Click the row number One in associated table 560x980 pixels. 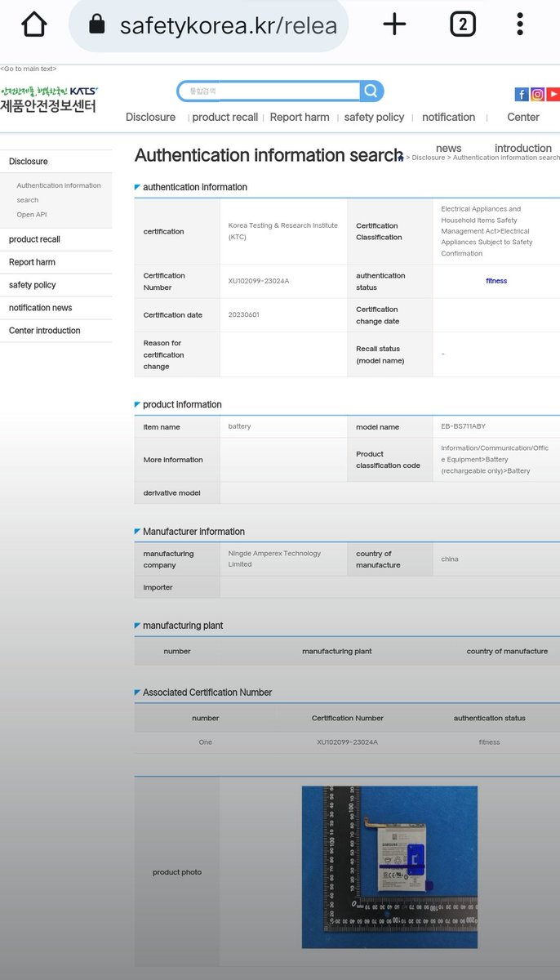point(205,742)
